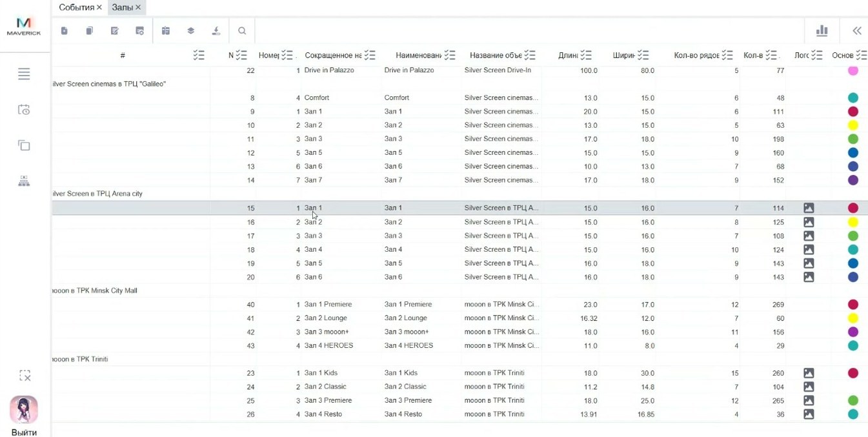This screenshot has height=437, width=868.
Task: Open the hamburger menu in sidebar
Action: point(24,74)
